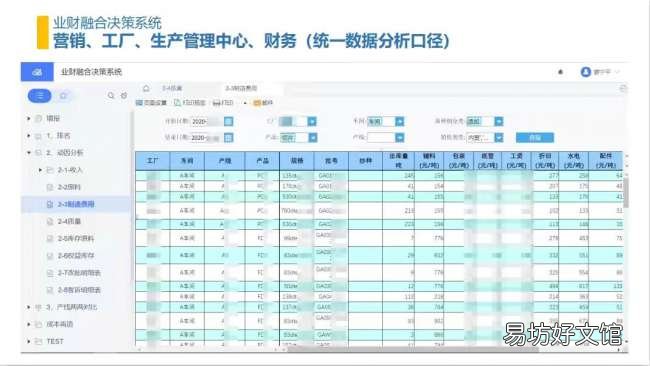Switch to the favorites star view in sidebar
Viewport: 650px width, 366px height.
click(63, 96)
